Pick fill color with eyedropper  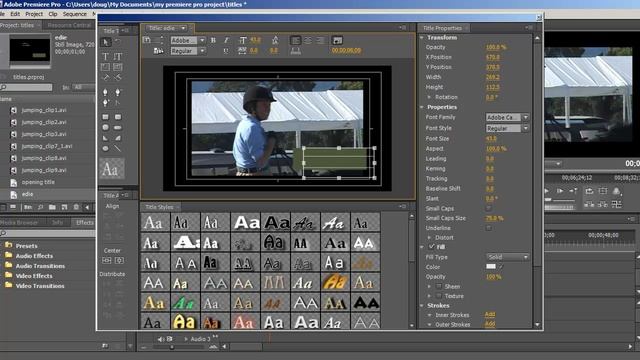(501, 267)
